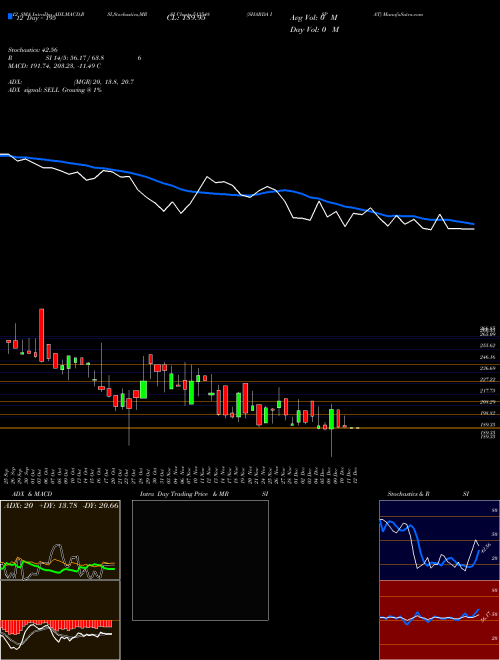The image size is (500, 660).
Task: Click the last date label on the axis
Action: [356, 474]
